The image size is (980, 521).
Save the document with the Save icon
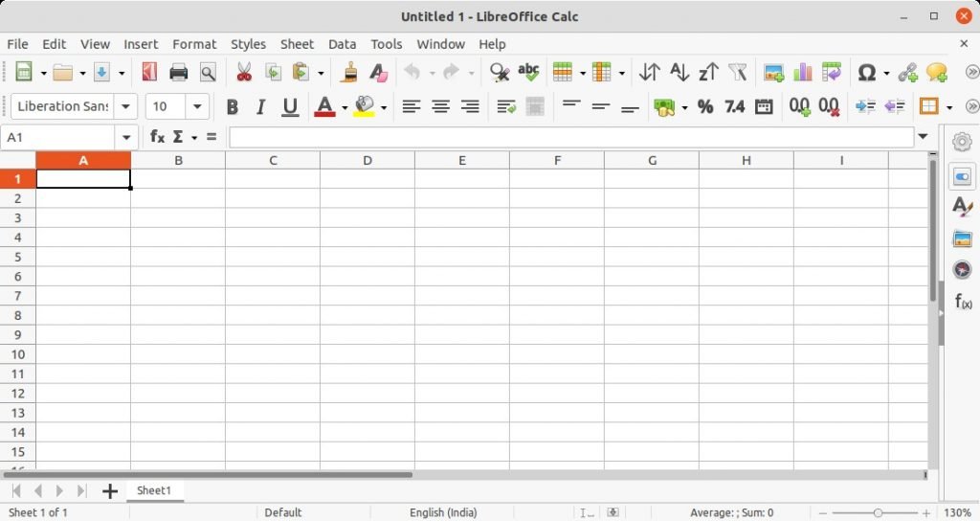[x=101, y=72]
